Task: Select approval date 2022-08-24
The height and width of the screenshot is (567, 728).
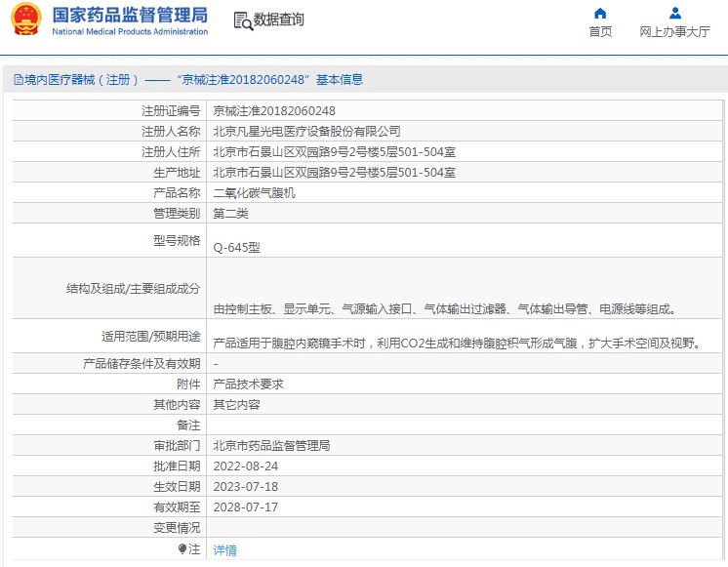Action: (x=246, y=466)
